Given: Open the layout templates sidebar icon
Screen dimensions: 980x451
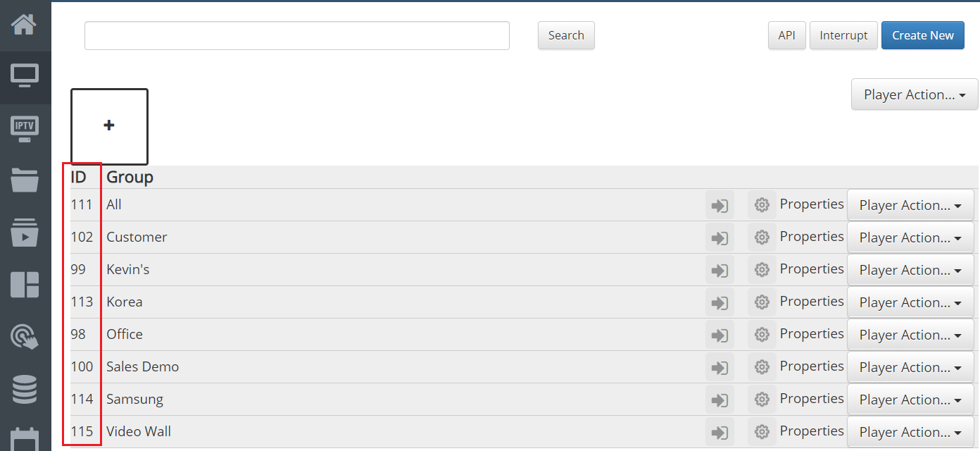Looking at the screenshot, I should [25, 285].
